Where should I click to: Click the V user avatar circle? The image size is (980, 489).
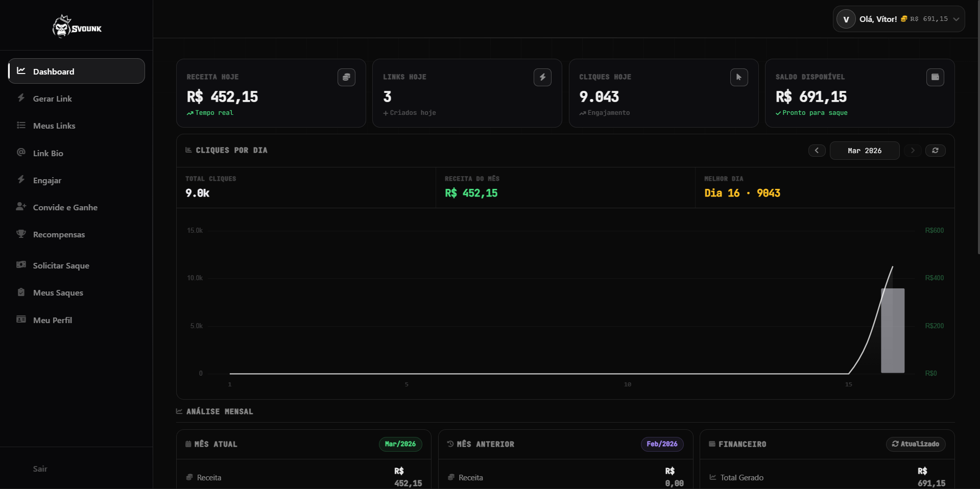pos(846,19)
